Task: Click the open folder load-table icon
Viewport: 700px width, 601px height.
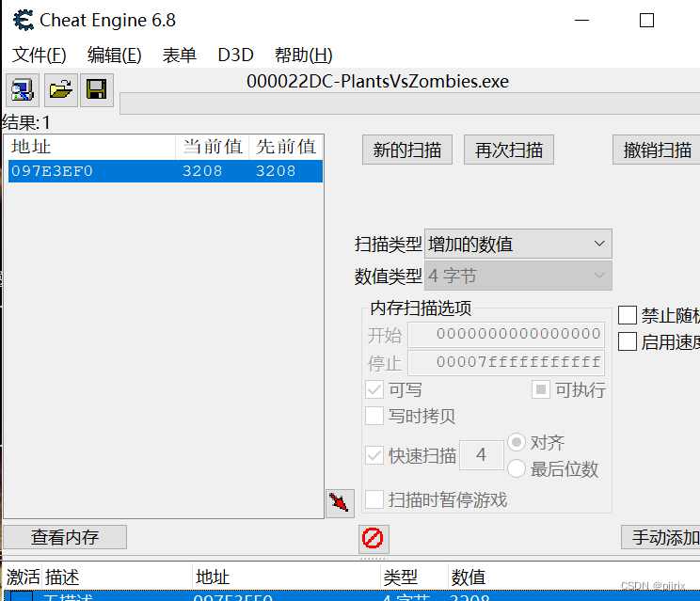Action: 61,90
